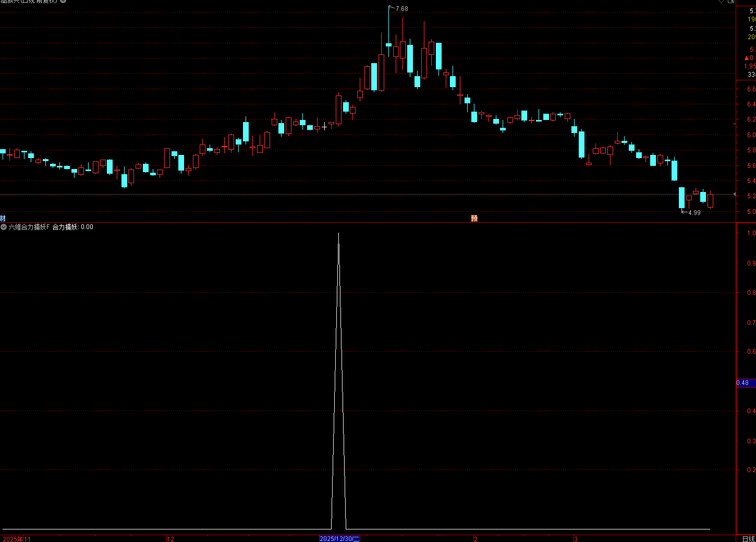Click the 合力擒妖: 0.00 value label

coord(73,227)
